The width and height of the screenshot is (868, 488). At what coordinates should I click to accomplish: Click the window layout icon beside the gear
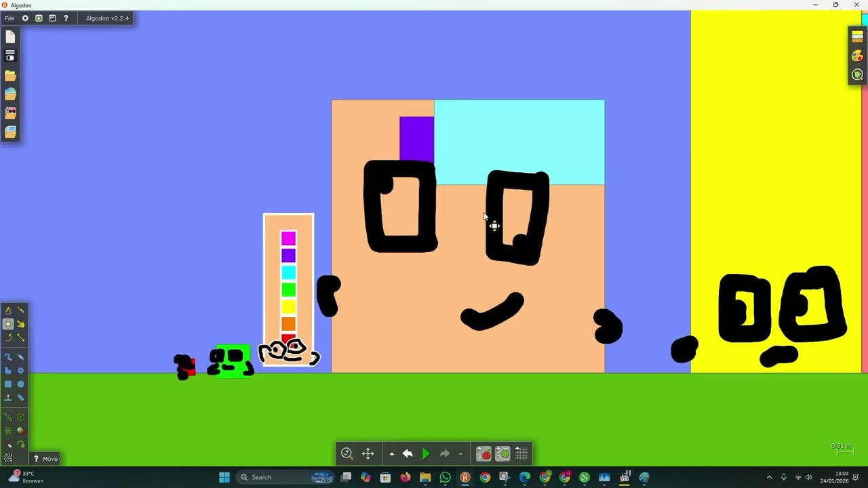[39, 18]
